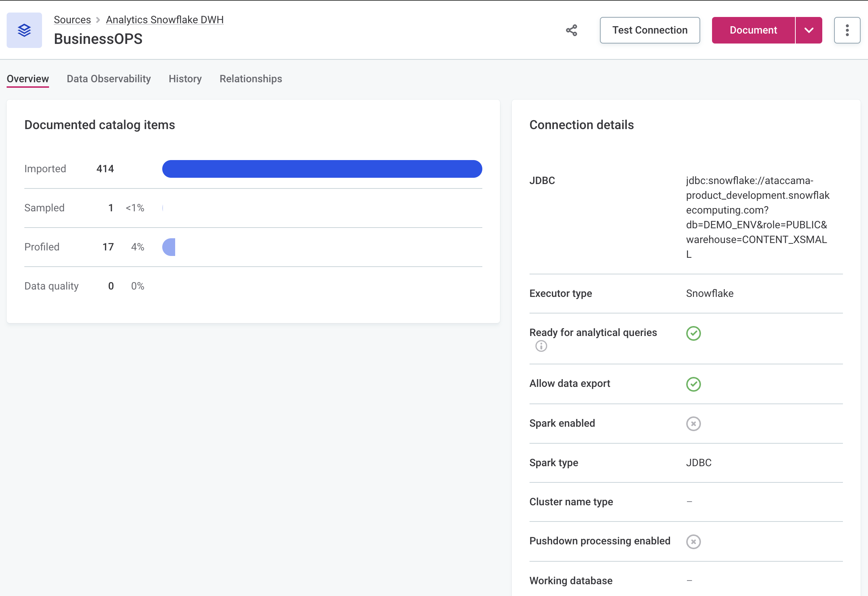Click the share/export icon

571,30
